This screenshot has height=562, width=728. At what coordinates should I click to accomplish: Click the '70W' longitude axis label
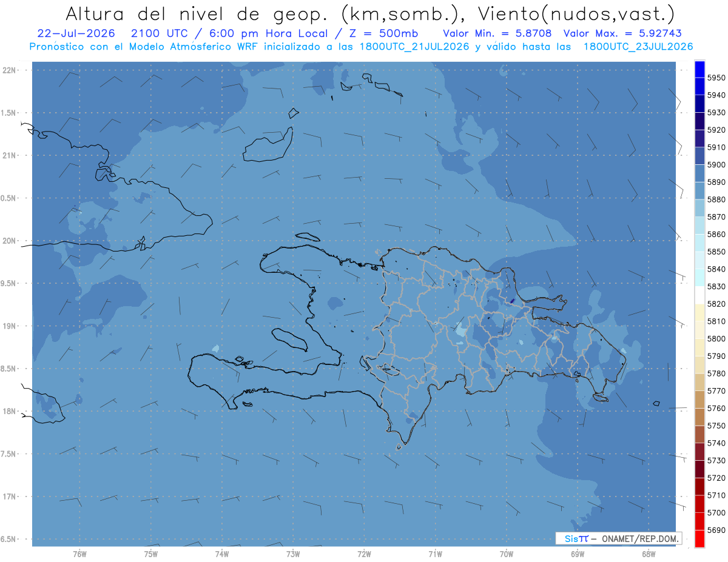point(506,554)
